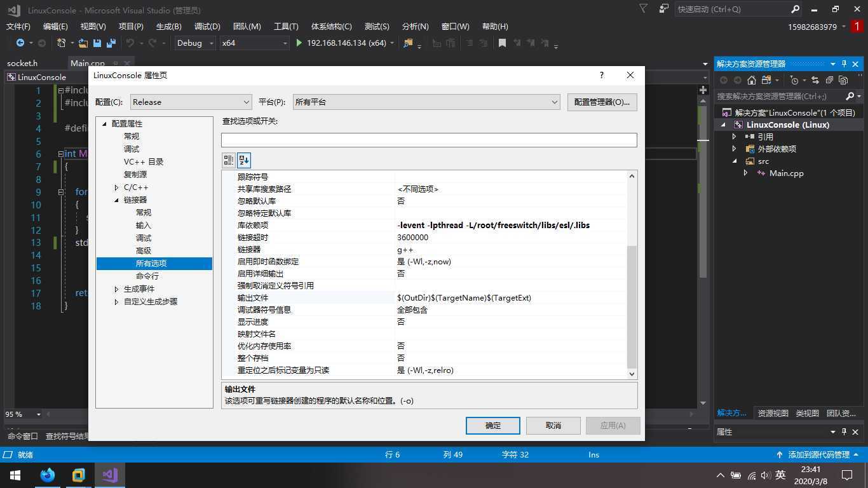Click the bookmark icon in toolbar
This screenshot has width=868, height=488.
502,43
